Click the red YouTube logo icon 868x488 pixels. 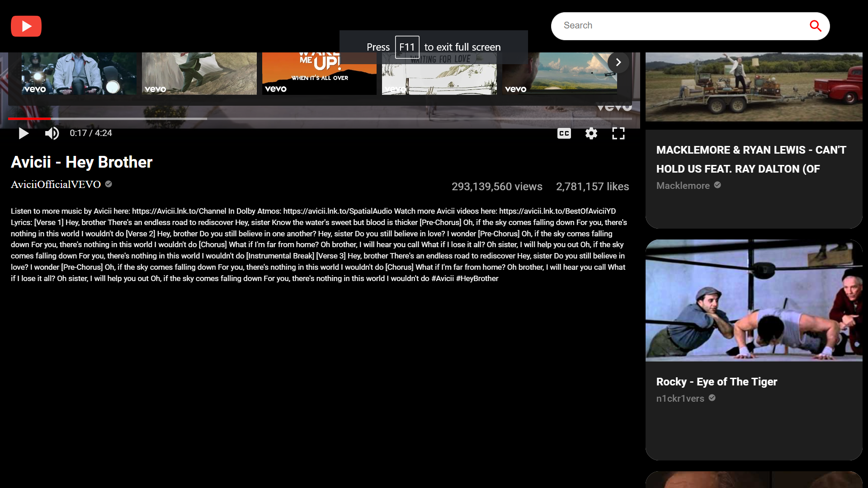click(26, 26)
